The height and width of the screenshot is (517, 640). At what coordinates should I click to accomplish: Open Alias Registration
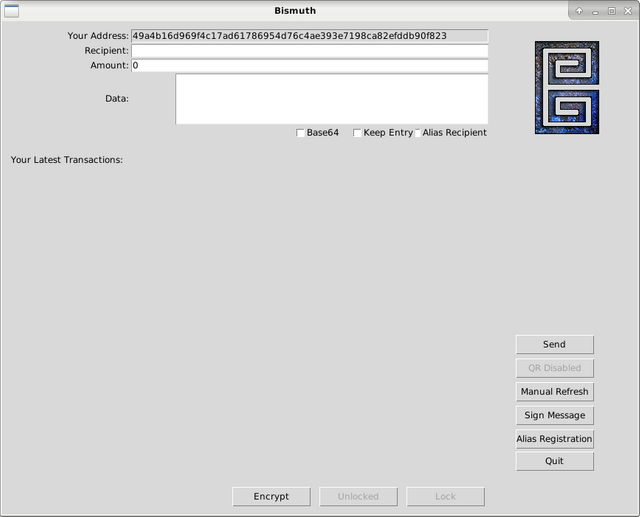555,439
